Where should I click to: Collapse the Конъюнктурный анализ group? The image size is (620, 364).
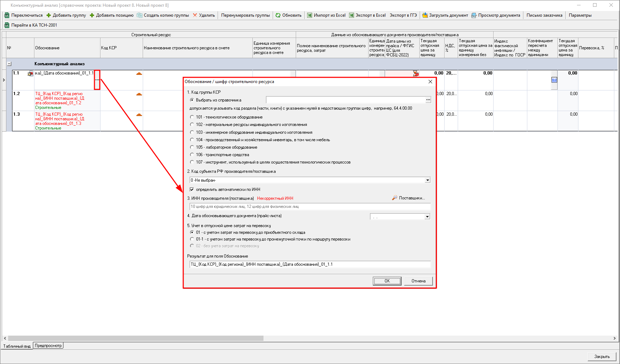pos(9,64)
